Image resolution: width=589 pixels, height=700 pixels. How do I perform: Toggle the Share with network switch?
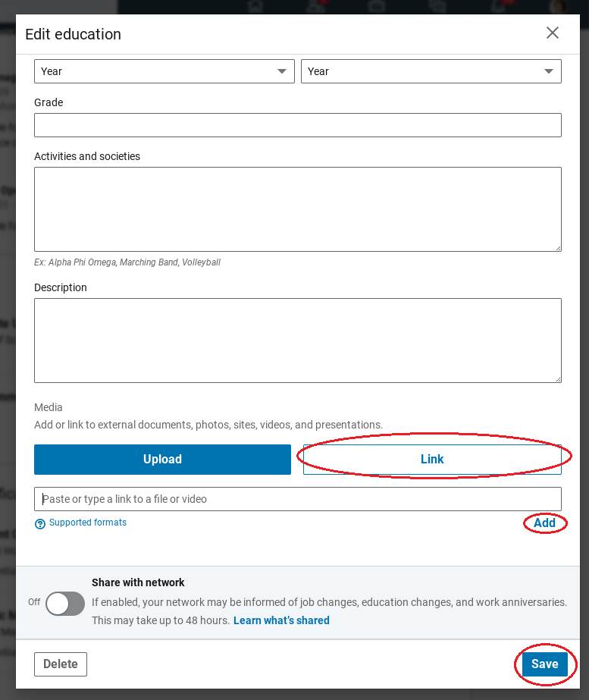coord(65,604)
